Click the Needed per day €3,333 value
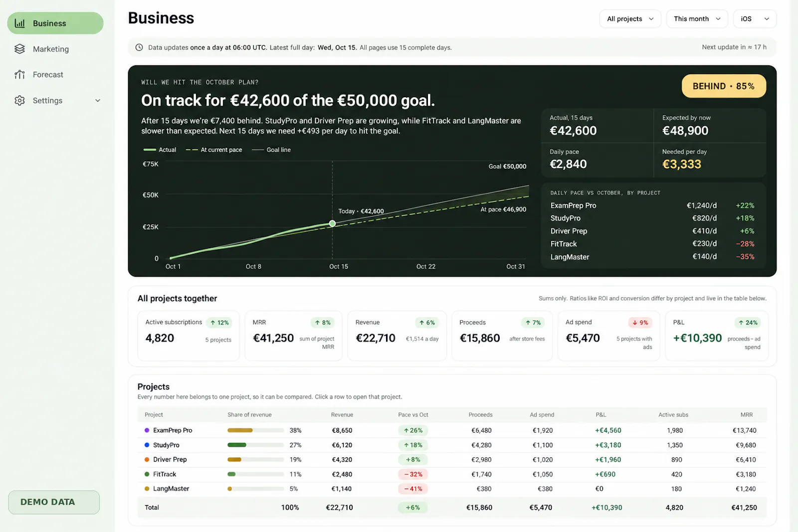 (x=681, y=164)
